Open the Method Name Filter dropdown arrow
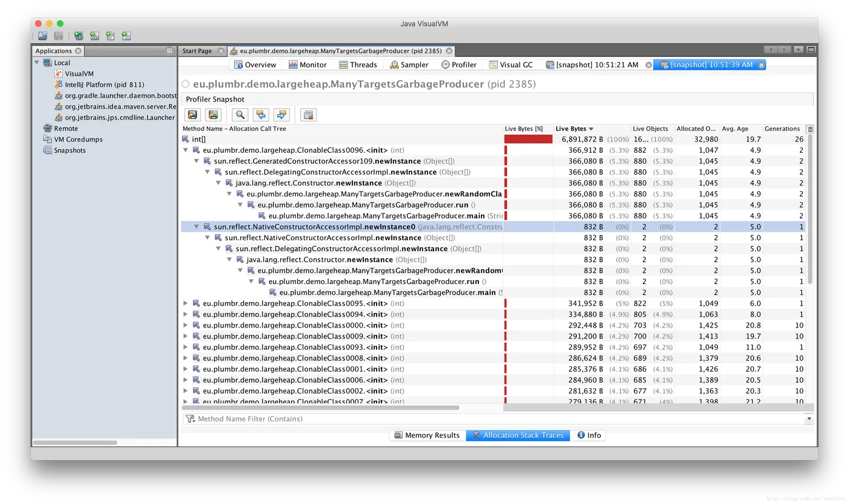This screenshot has height=504, width=849. point(809,418)
